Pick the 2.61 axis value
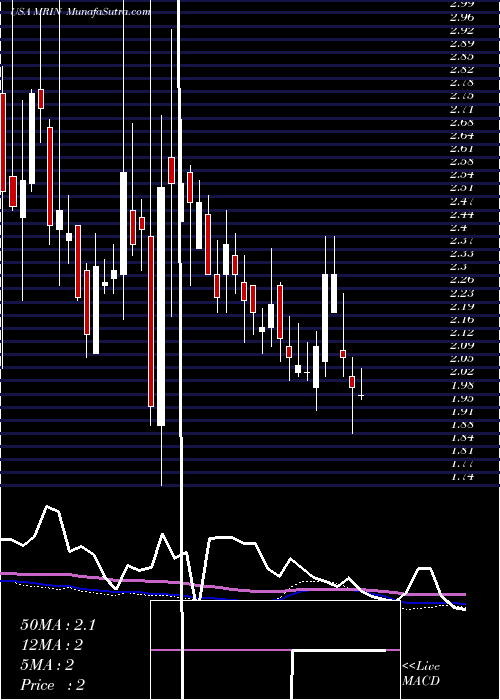 [462, 149]
